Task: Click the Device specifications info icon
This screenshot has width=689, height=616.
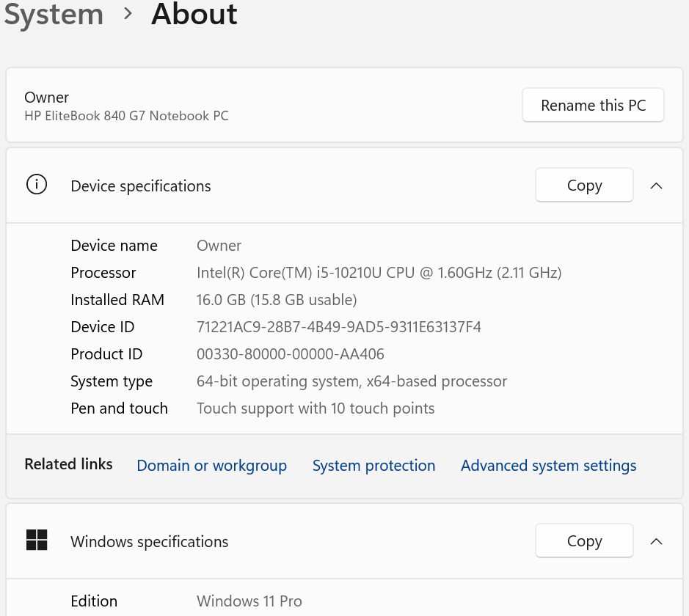Action: coord(36,186)
